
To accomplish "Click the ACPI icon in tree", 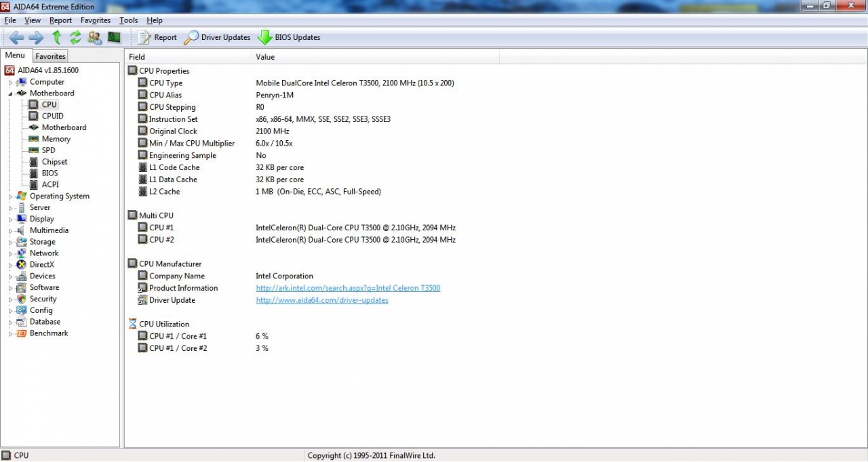I will 34,184.
